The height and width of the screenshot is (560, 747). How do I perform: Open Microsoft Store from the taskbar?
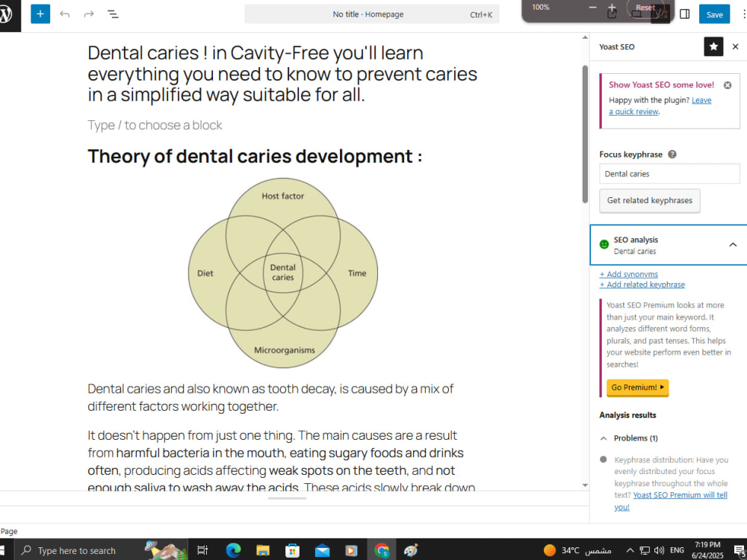tap(292, 550)
